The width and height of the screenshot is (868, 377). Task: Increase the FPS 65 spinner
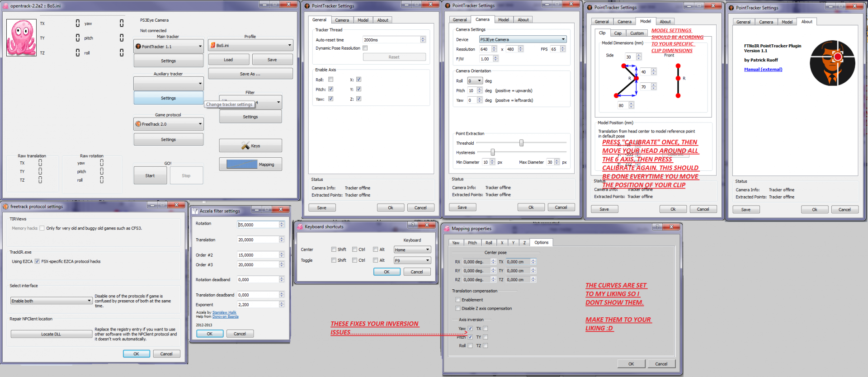562,47
